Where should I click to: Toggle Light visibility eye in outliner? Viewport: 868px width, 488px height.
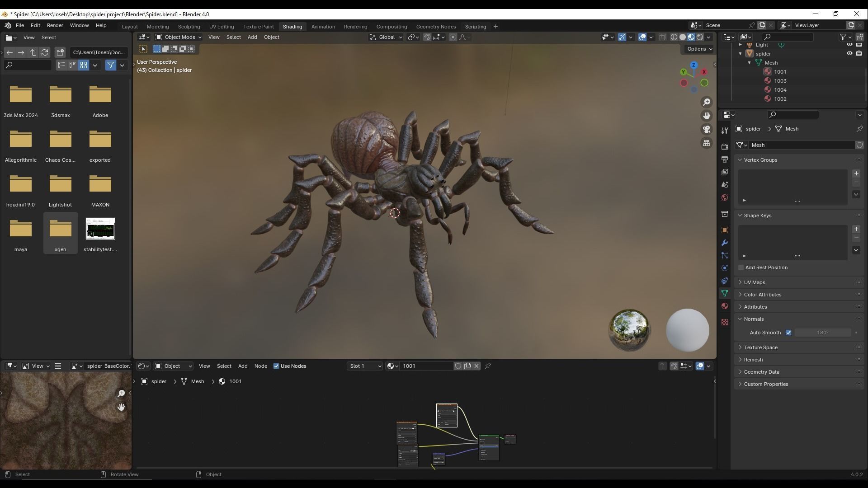point(849,44)
